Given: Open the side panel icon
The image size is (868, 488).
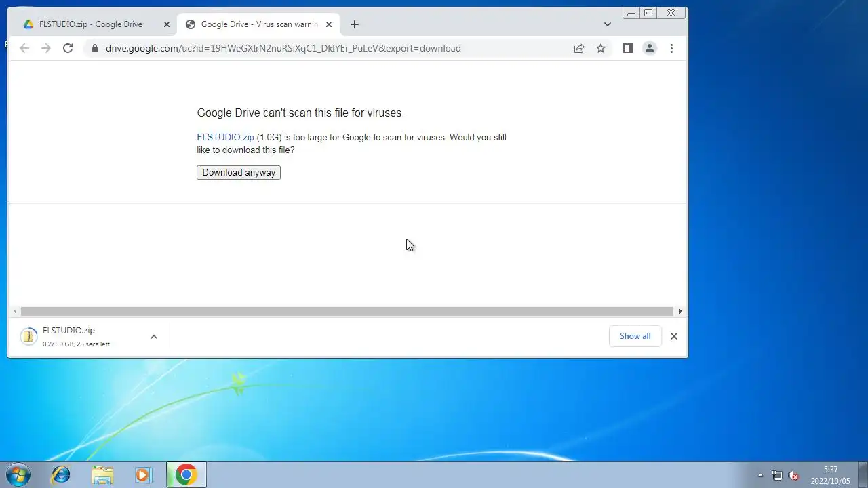Looking at the screenshot, I should 628,48.
